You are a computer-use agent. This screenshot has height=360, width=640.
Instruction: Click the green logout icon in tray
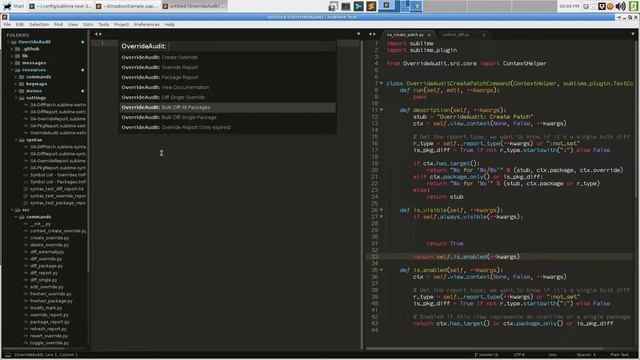[x=633, y=6]
